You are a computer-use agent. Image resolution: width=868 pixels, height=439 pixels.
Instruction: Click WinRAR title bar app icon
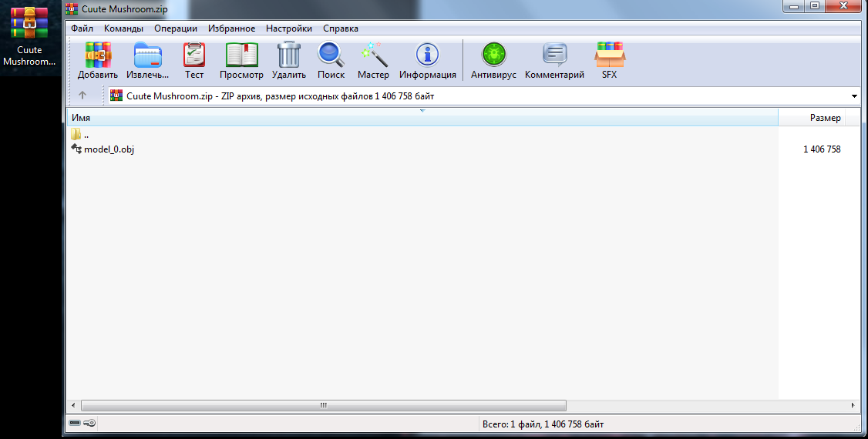pyautogui.click(x=72, y=8)
